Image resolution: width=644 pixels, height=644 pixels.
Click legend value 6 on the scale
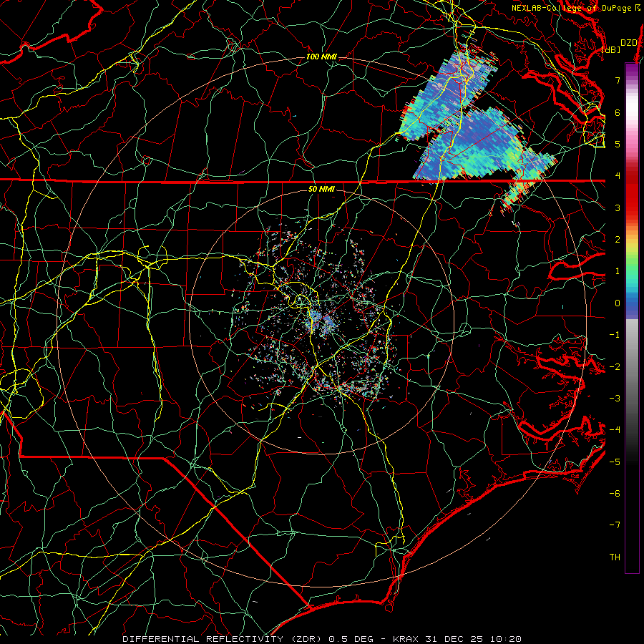pyautogui.click(x=618, y=112)
